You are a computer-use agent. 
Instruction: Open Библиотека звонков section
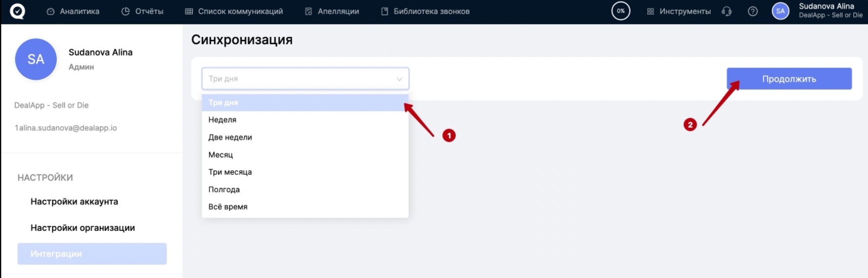click(425, 11)
